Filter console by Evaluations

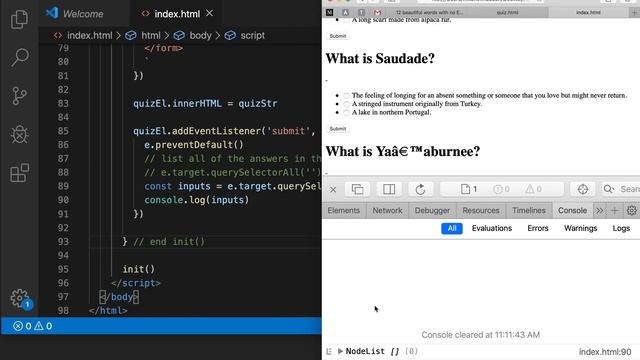pyautogui.click(x=492, y=228)
